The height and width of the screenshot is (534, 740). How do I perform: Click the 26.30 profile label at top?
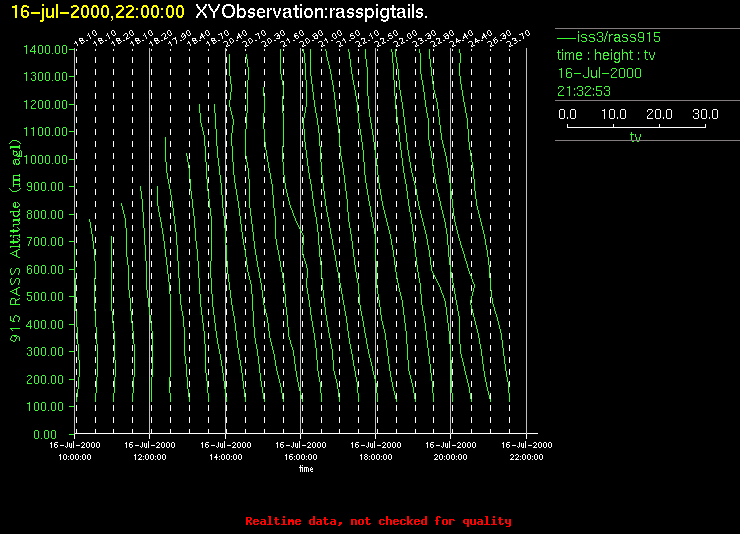(500, 38)
